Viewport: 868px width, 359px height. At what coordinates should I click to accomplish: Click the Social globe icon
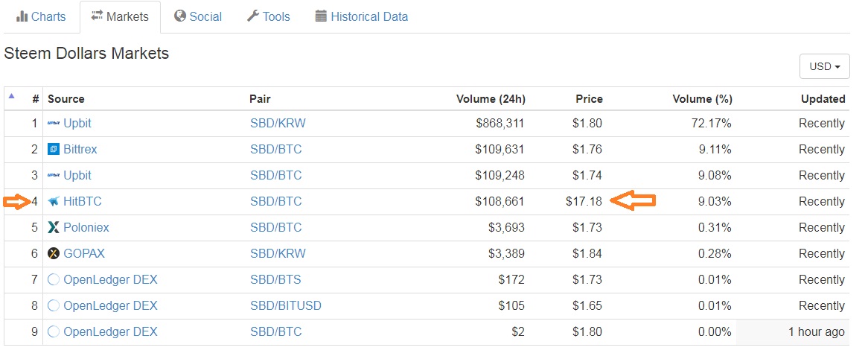click(x=180, y=16)
